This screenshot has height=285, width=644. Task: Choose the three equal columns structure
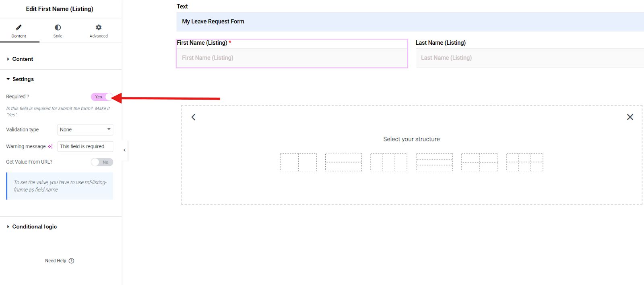pyautogui.click(x=389, y=162)
